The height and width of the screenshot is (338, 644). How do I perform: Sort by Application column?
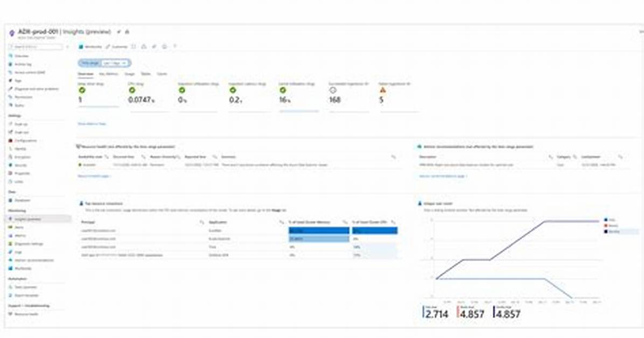[x=218, y=222]
